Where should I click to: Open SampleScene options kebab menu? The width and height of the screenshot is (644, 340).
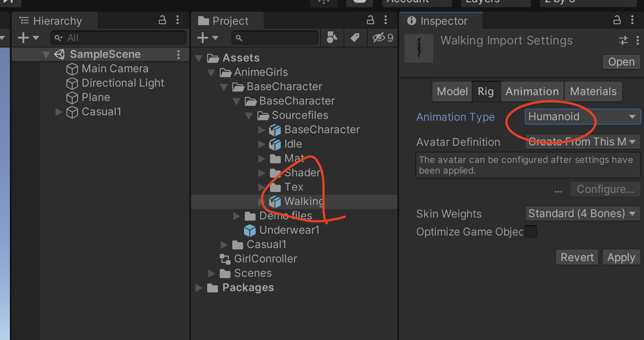178,54
